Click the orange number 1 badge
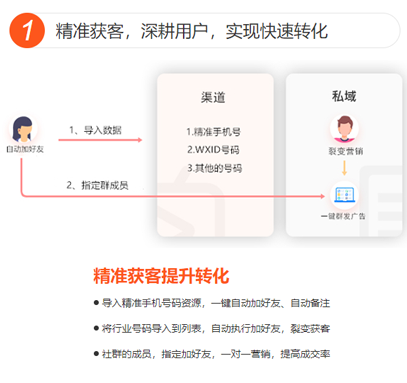This screenshot has height=383, width=407. click(x=27, y=30)
